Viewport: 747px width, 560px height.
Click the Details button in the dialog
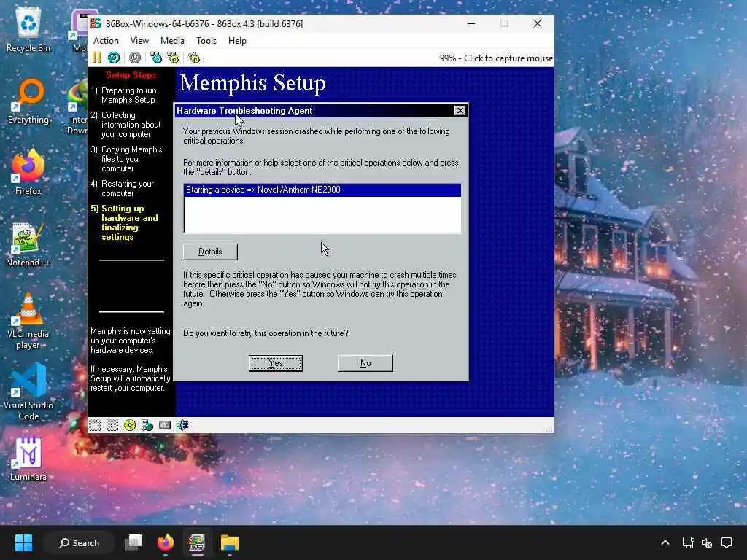click(210, 252)
